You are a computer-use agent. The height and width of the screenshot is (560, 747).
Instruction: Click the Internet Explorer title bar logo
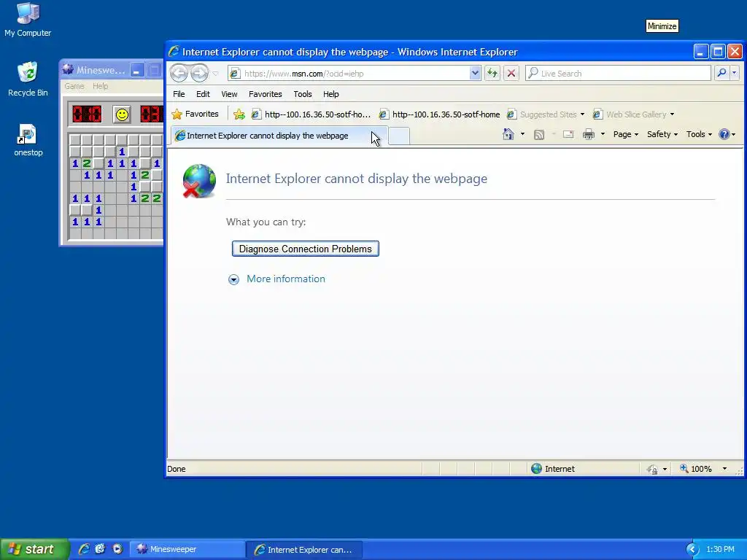174,52
